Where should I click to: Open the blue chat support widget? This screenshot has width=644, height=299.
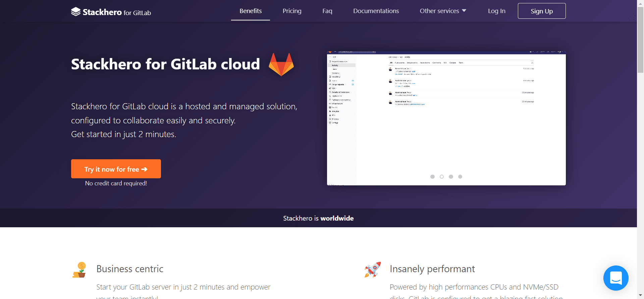click(x=615, y=278)
